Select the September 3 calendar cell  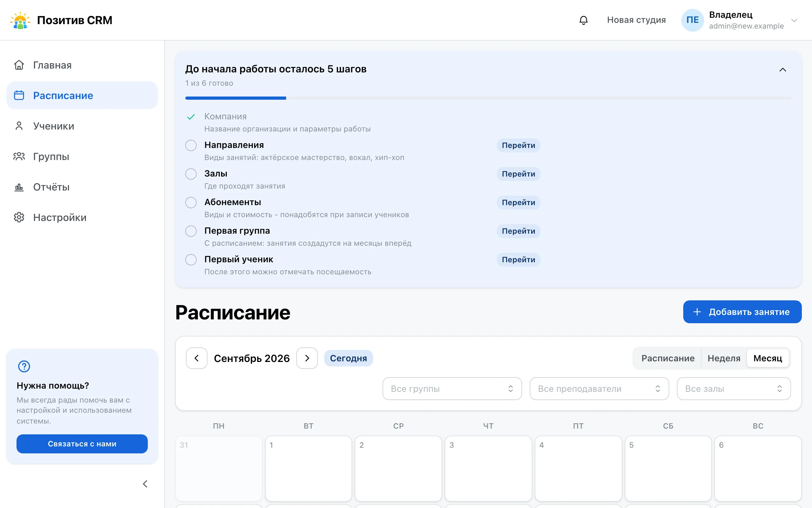pos(488,468)
